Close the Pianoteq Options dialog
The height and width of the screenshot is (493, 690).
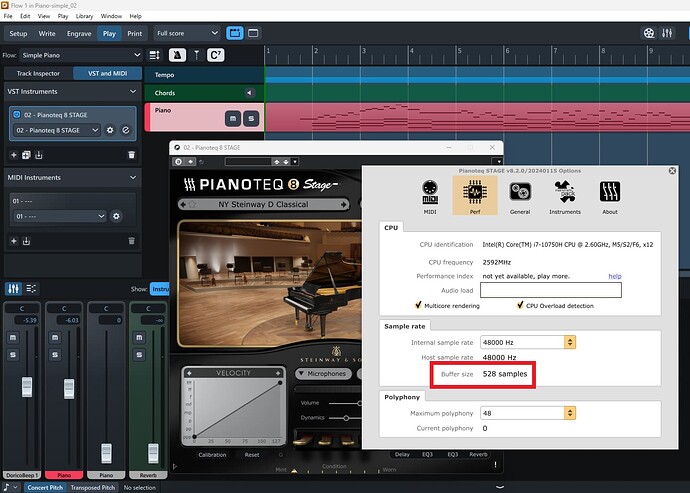pyautogui.click(x=672, y=171)
